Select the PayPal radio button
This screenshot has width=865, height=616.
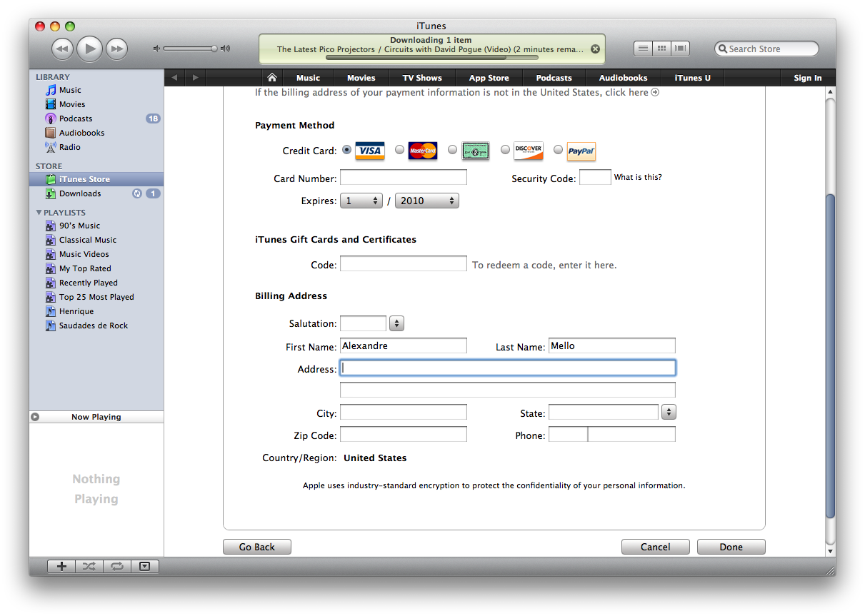click(x=558, y=150)
